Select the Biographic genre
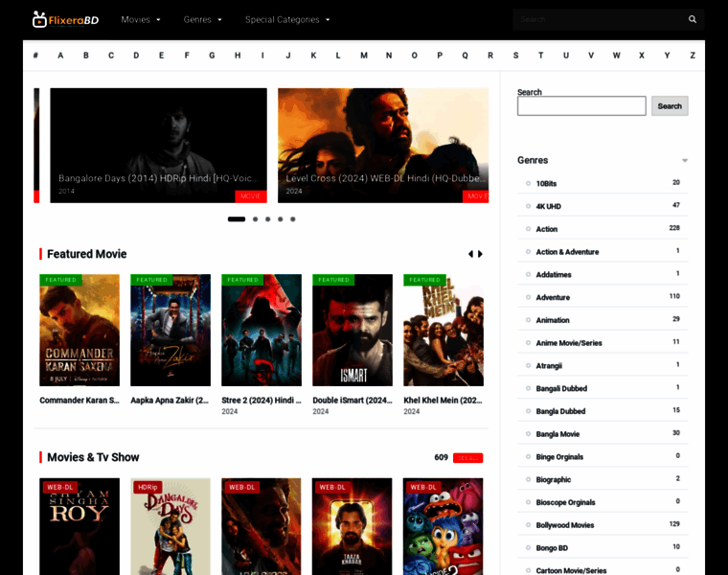 (x=554, y=479)
